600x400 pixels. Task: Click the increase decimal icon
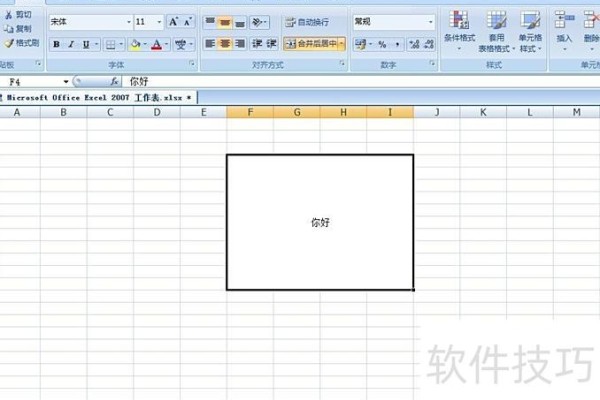[414, 44]
